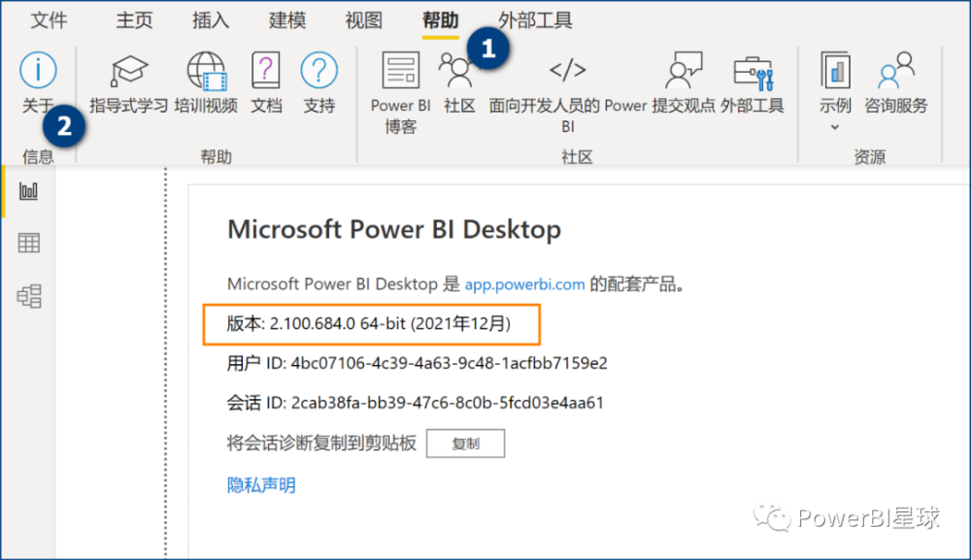Switch to Report view in left sidebar
Viewport: 971px width, 560px height.
tap(28, 190)
